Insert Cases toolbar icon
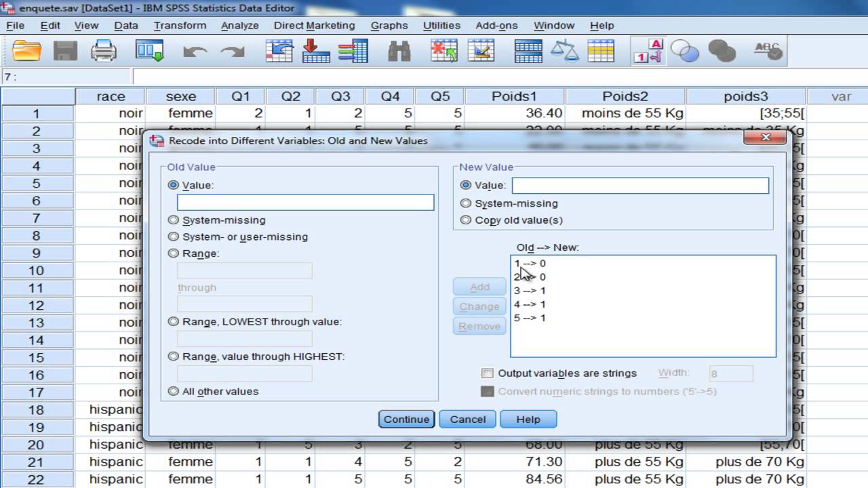The width and height of the screenshot is (868, 488). [x=444, y=51]
